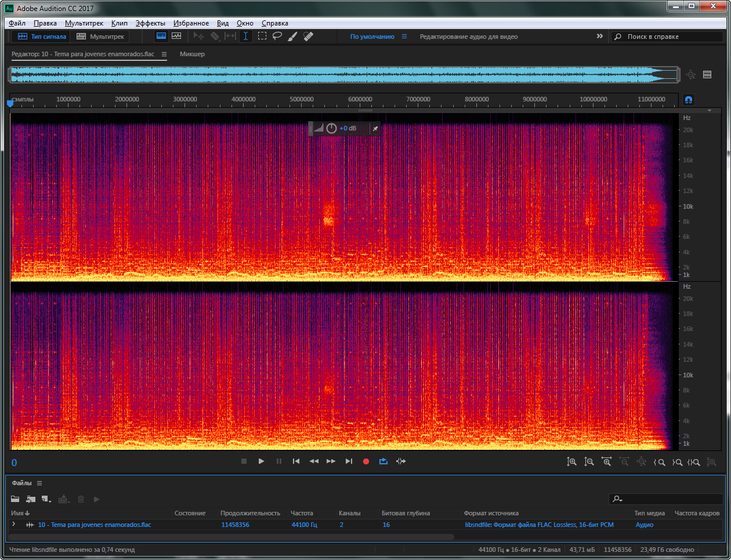The height and width of the screenshot is (560, 731).
Task: Expand the workspace overflow double-chevron
Action: pyautogui.click(x=599, y=36)
